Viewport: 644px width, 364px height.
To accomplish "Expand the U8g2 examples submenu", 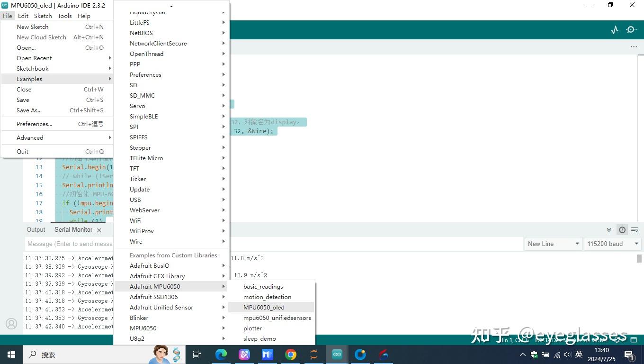I will [x=171, y=338].
